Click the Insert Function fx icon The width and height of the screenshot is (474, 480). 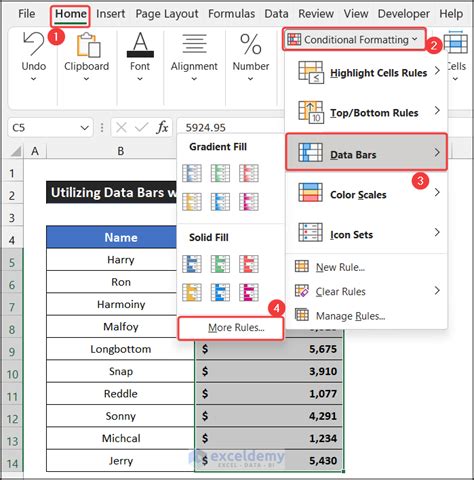tap(162, 127)
